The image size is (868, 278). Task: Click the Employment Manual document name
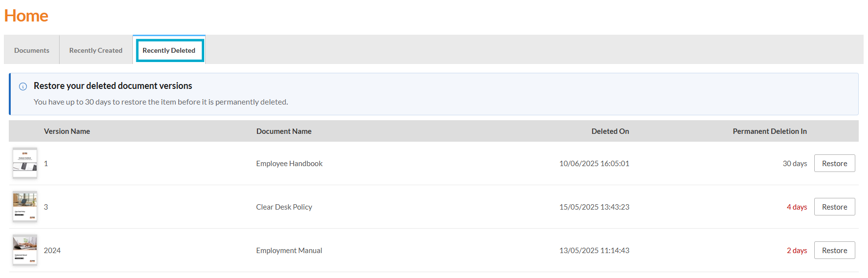point(289,251)
